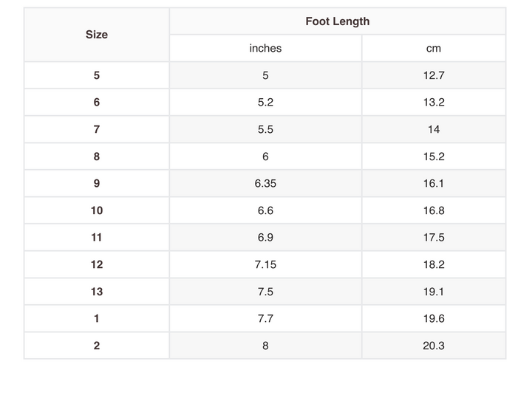Select the 5.5 inches cell
Screen dimensions: 532x395
265,129
